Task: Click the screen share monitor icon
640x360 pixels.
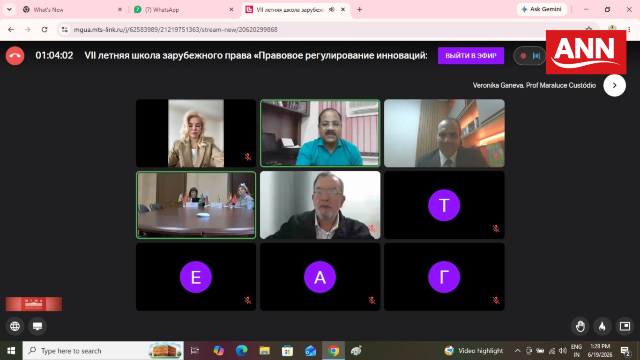Action: pyautogui.click(x=38, y=326)
